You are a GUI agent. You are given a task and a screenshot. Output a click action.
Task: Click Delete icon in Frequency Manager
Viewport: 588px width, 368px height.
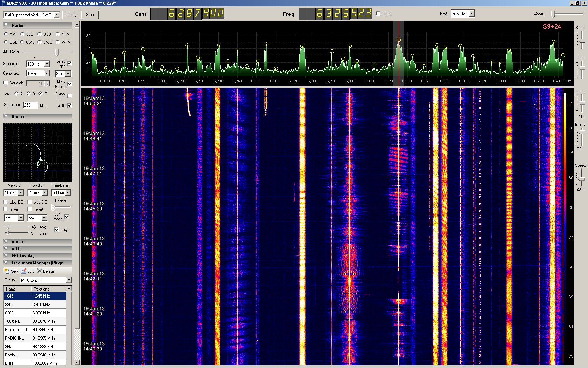coord(40,271)
